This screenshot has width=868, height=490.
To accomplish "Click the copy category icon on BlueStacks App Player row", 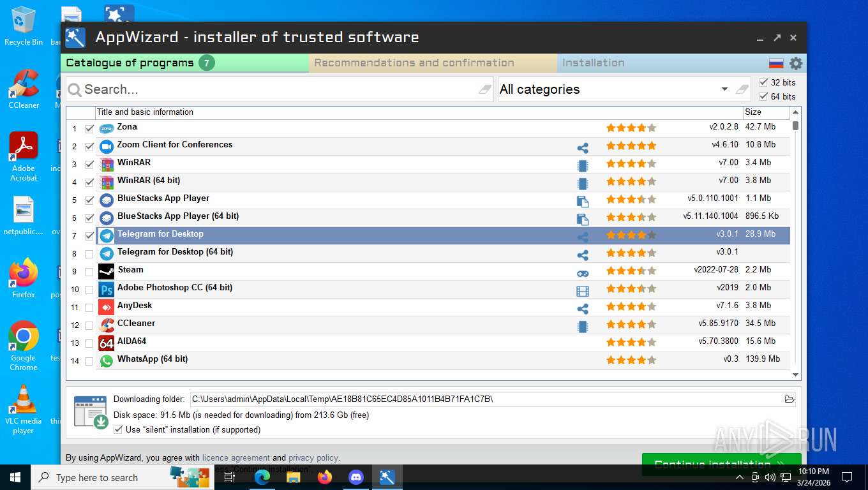I will [x=583, y=202].
